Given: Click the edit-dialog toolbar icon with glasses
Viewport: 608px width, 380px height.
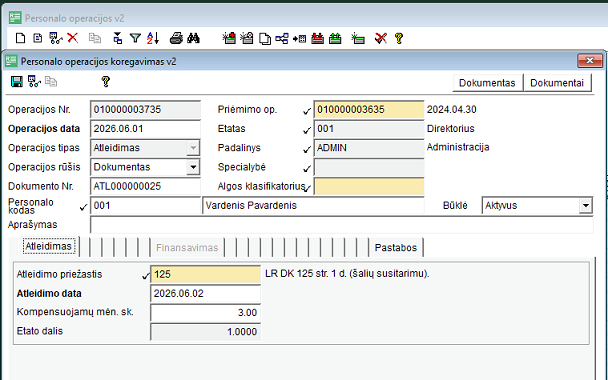Looking at the screenshot, I should click(x=34, y=81).
